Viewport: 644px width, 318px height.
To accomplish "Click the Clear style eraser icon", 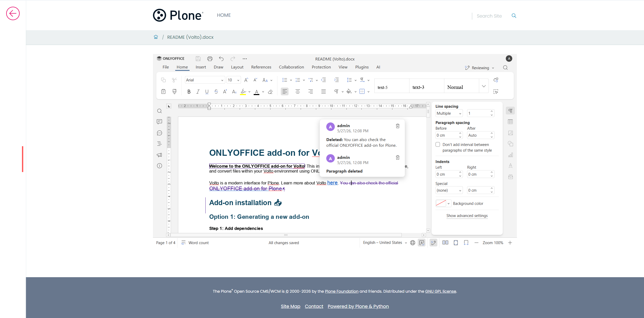I will [x=270, y=91].
